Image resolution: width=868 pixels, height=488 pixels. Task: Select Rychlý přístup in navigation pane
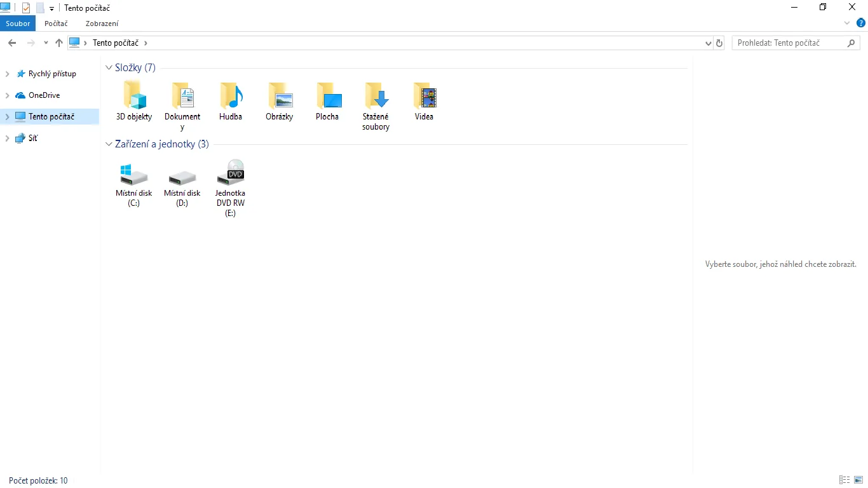(52, 74)
